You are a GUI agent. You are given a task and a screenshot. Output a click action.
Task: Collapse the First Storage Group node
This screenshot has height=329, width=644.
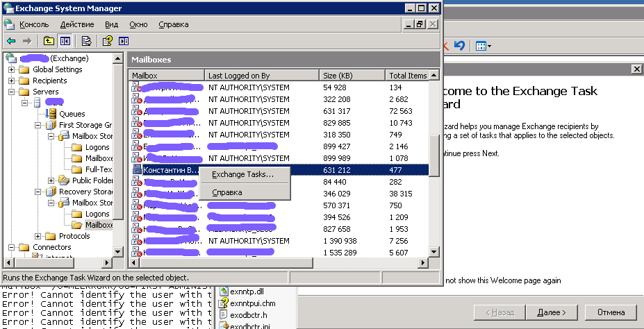tap(38, 125)
